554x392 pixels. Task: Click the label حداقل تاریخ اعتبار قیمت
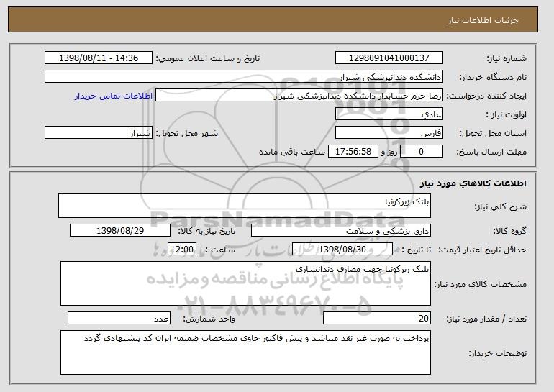point(483,250)
